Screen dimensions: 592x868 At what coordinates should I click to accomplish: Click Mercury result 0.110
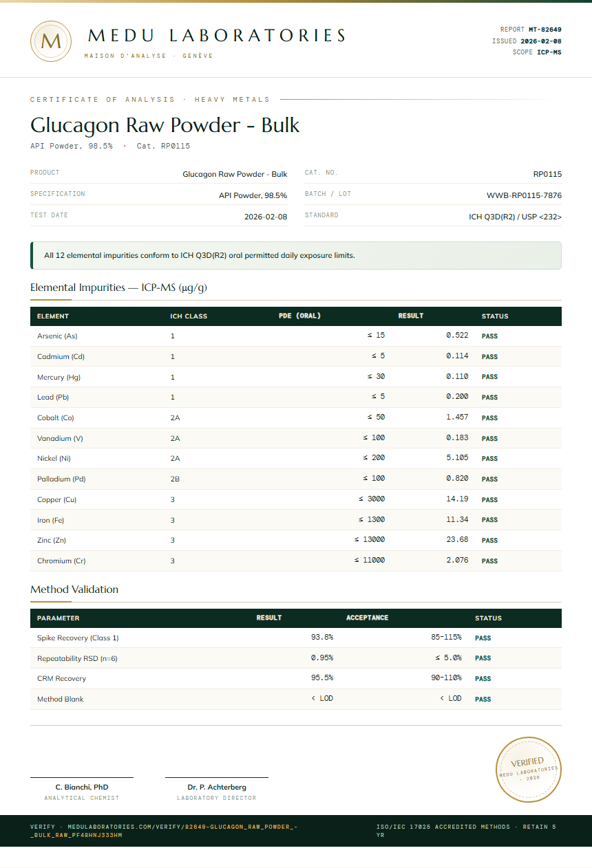tap(457, 377)
